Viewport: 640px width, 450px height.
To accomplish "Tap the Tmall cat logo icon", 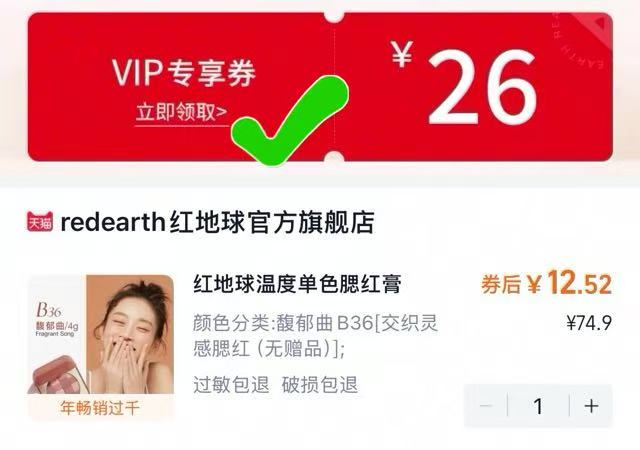I will coord(40,222).
